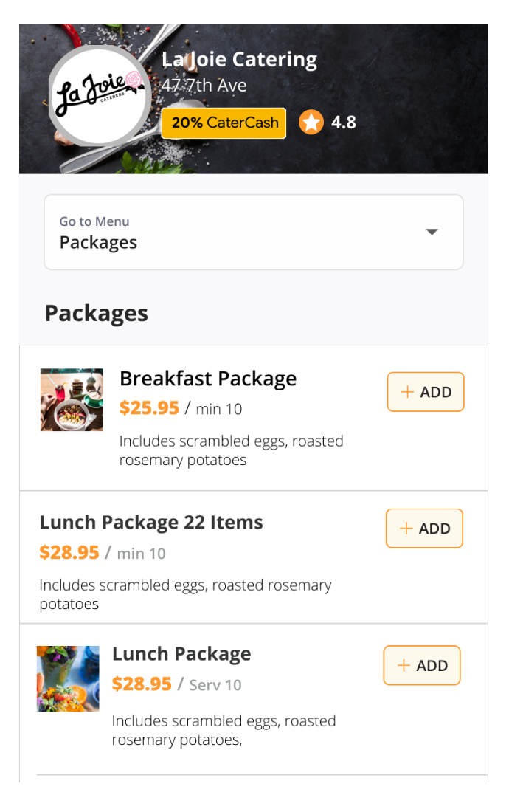Open the Go to Menu dropdown arrow
This screenshot has width=509, height=812.
[432, 232]
